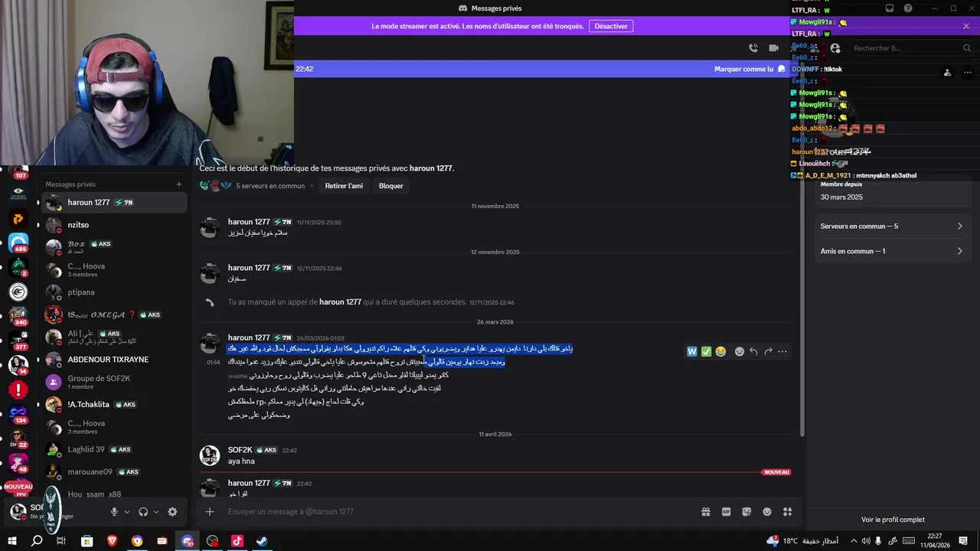React with the W emoji
Screen dimensions: 980x551
click(692, 351)
